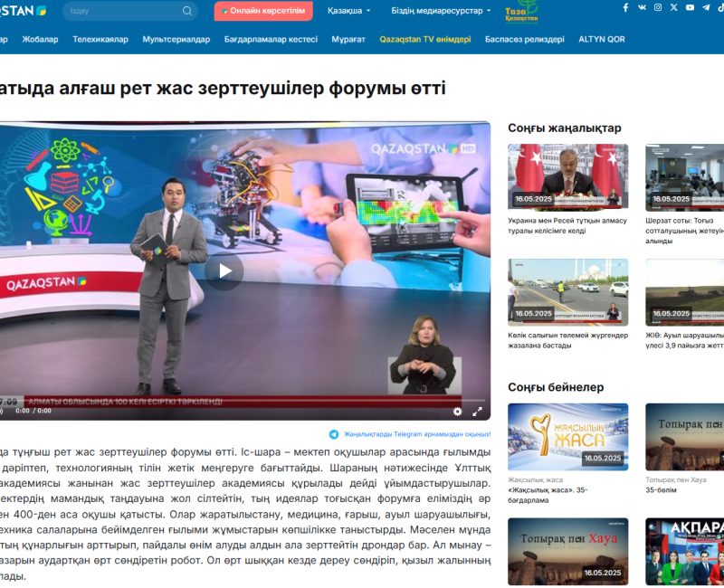Click the Таза Қазақстан logo
This screenshot has width=724, height=588.
click(522, 12)
